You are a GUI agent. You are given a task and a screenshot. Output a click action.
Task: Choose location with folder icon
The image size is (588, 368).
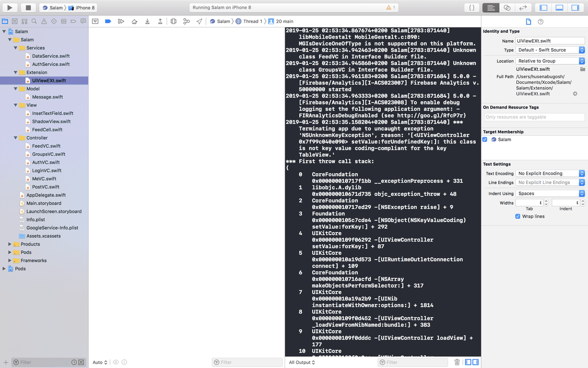[582, 69]
